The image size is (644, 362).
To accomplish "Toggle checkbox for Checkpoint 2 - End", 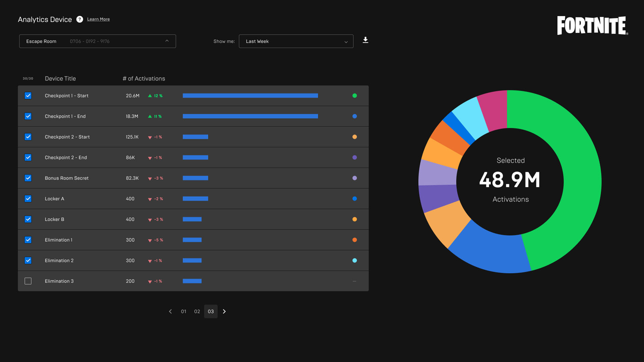I will click(28, 157).
